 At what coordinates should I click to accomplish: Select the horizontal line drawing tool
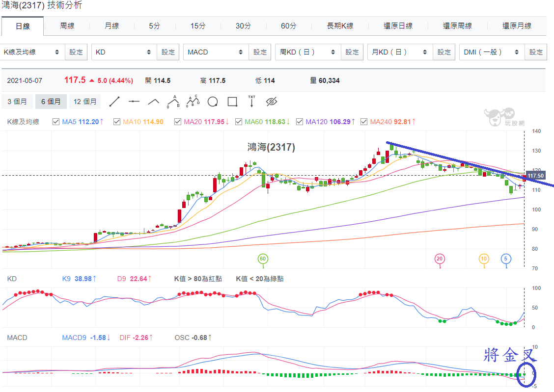click(x=134, y=102)
